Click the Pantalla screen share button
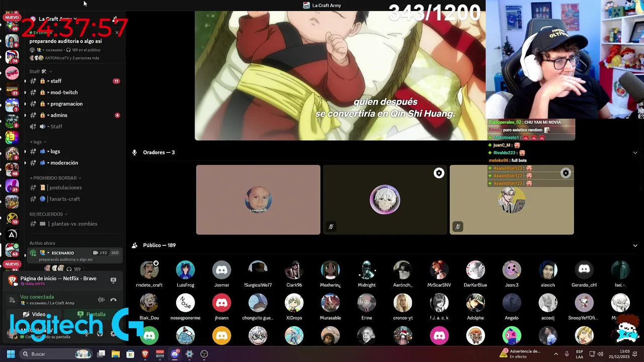The height and width of the screenshot is (362, 644). [92, 314]
